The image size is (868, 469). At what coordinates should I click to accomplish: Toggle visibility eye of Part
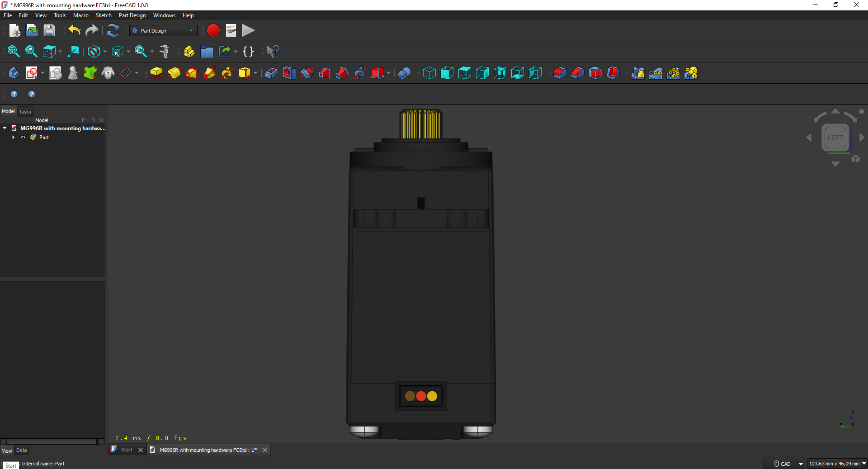[x=23, y=137]
